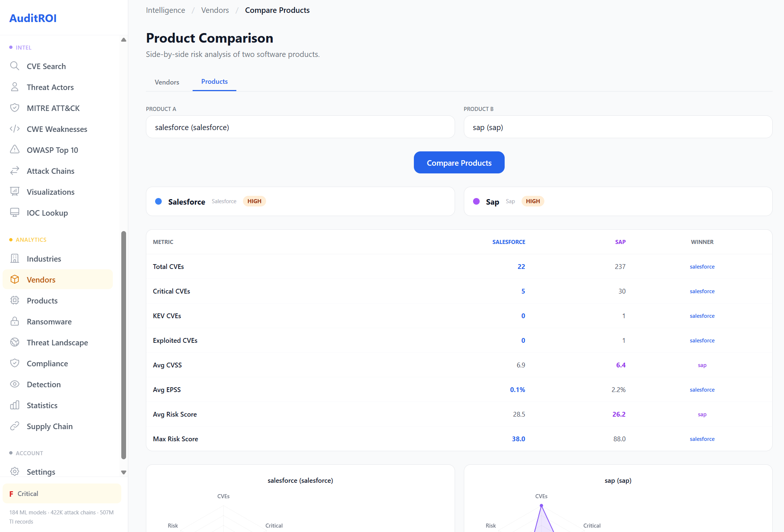Select the Products tab

214,82
